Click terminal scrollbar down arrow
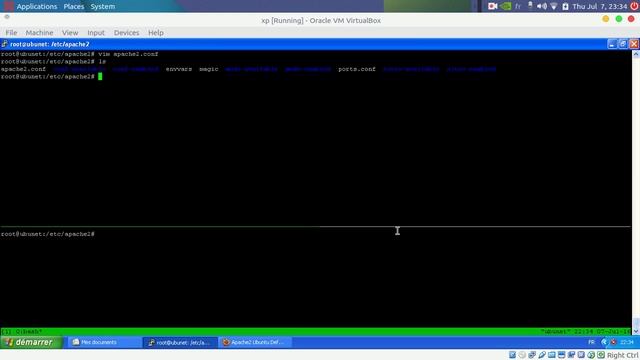The image size is (640, 360). click(636, 331)
